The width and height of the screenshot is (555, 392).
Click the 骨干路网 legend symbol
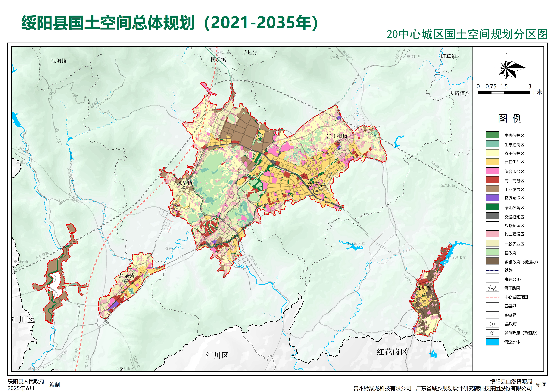tap(492, 288)
